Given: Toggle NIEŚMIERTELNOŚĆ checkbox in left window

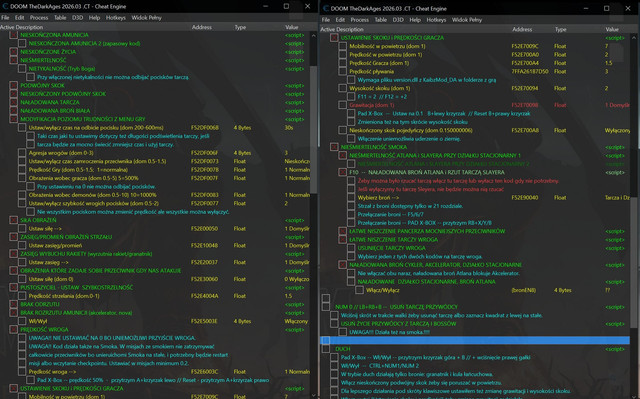Looking at the screenshot, I should [13, 60].
